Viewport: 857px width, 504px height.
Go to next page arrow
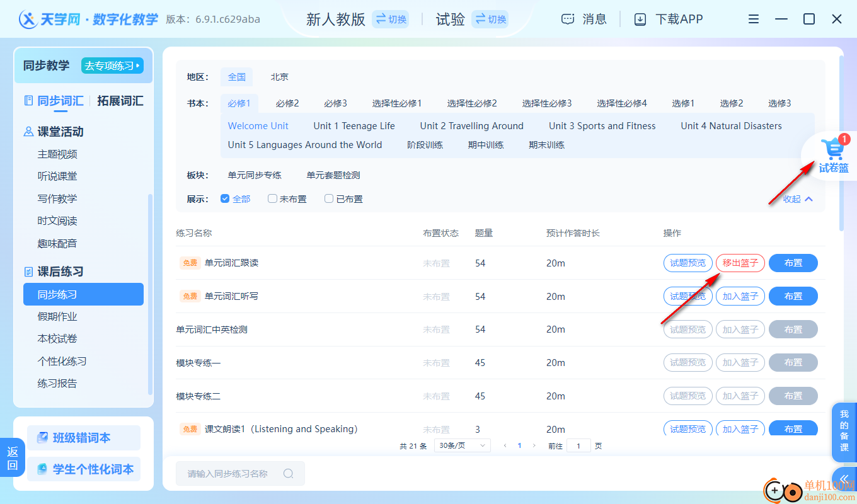(x=534, y=445)
